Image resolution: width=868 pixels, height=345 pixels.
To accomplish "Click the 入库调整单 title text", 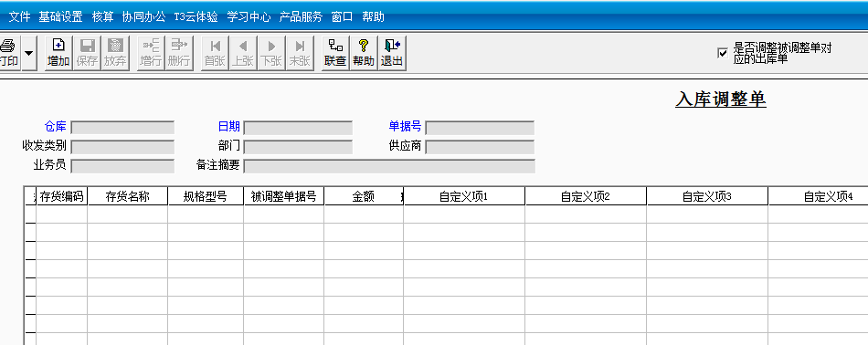I will (x=721, y=99).
